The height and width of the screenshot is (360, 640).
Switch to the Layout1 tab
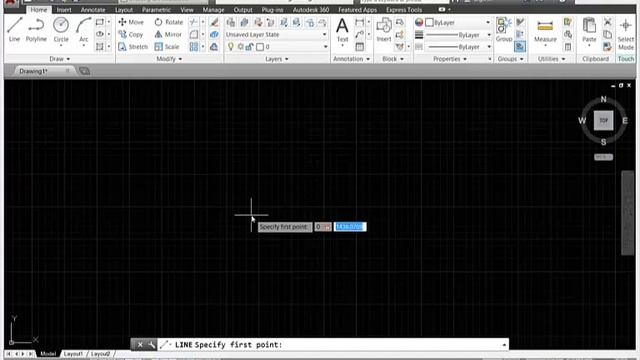click(x=73, y=354)
